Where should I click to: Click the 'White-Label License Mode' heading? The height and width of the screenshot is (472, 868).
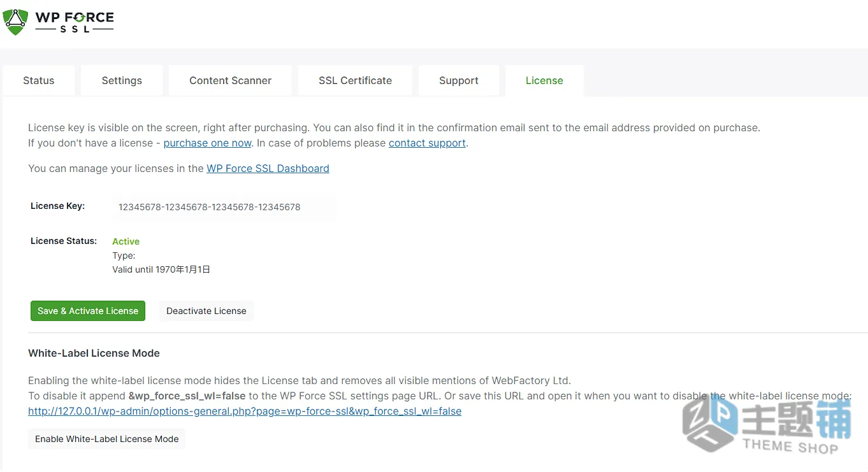click(x=94, y=353)
